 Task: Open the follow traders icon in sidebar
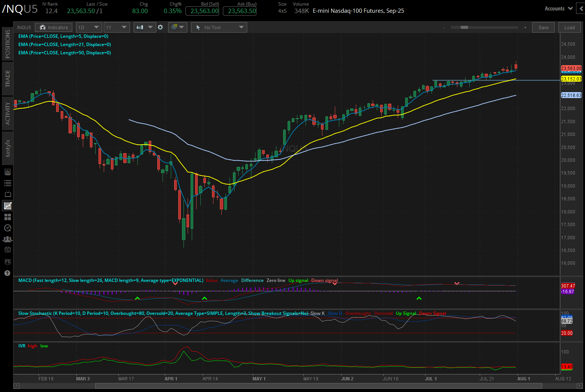coord(7,238)
